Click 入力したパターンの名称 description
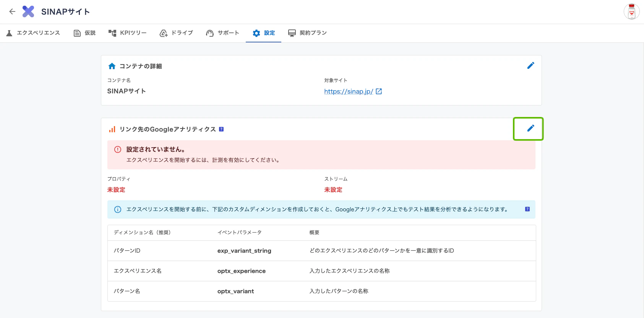The image size is (644, 318). coord(339,291)
